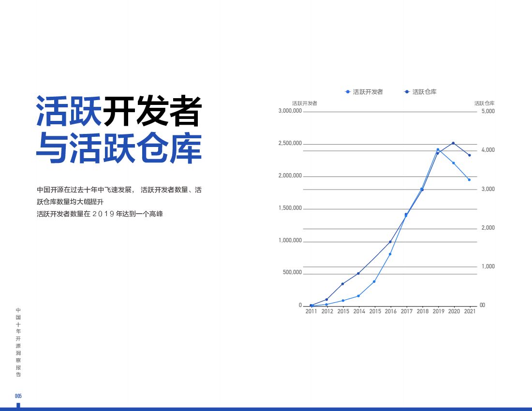
Task: Click the 2016 year label
Action: (x=390, y=311)
